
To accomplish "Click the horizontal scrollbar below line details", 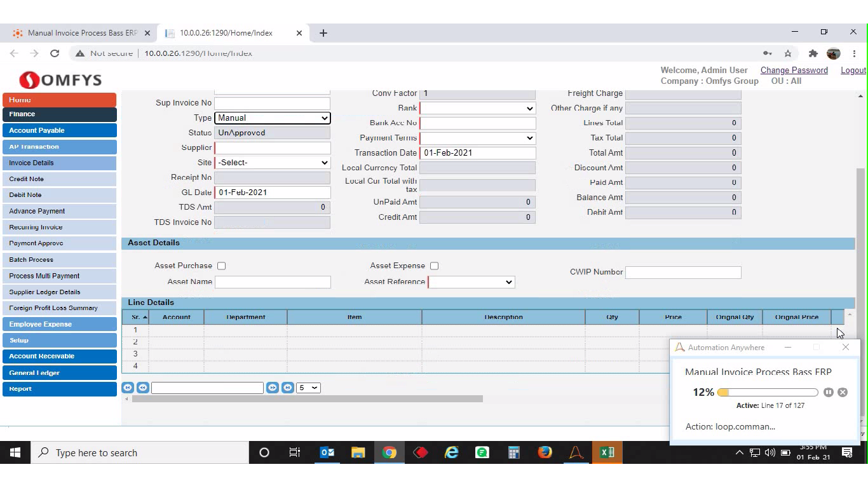I will point(307,399).
